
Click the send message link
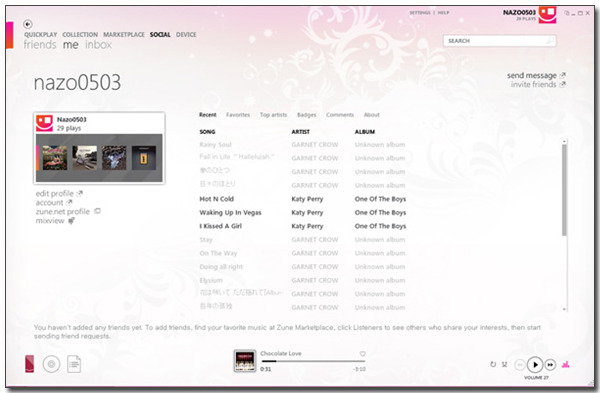(x=532, y=75)
